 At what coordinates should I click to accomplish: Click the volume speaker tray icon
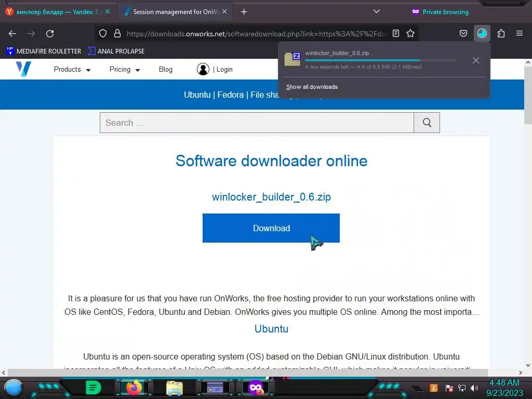474,388
